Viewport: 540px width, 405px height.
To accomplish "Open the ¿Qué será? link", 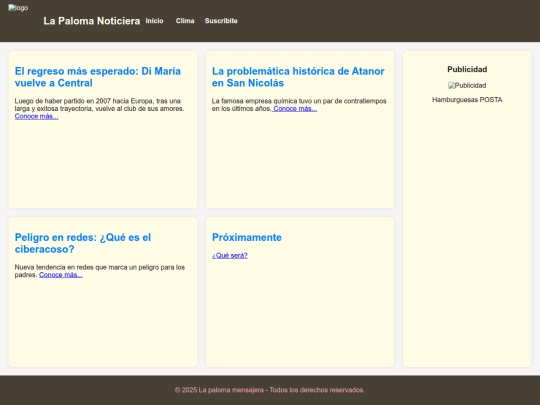I will [x=230, y=256].
